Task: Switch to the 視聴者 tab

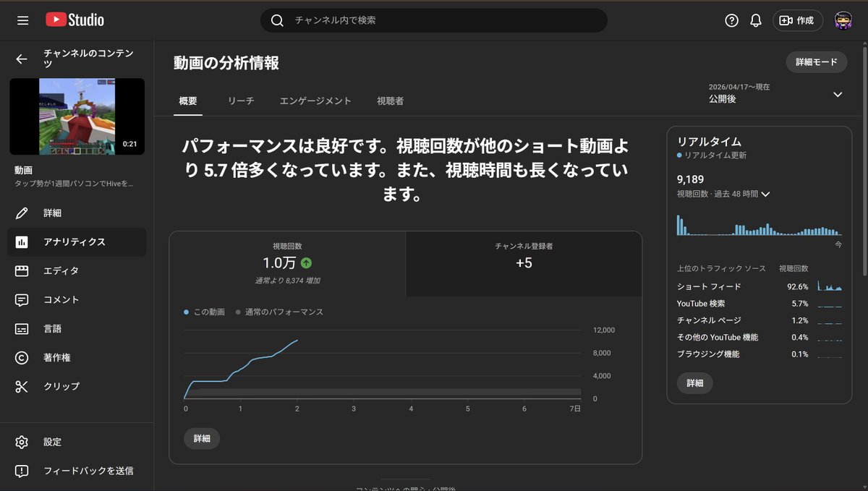Action: (390, 101)
